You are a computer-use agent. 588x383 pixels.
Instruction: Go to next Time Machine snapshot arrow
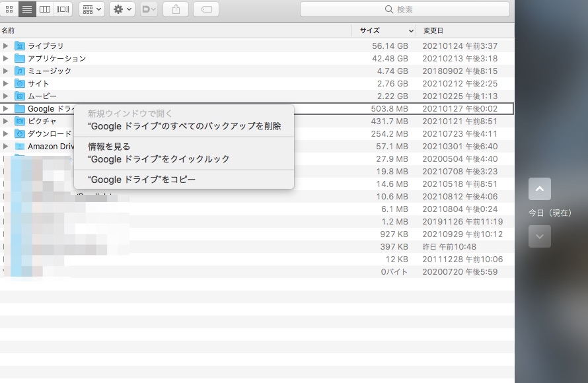[540, 236]
